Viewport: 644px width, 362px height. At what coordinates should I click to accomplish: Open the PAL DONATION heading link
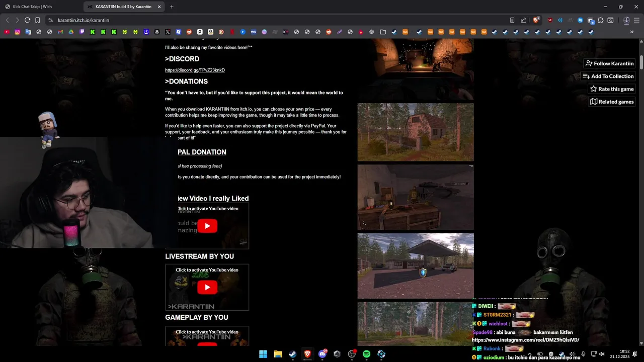pyautogui.click(x=202, y=152)
